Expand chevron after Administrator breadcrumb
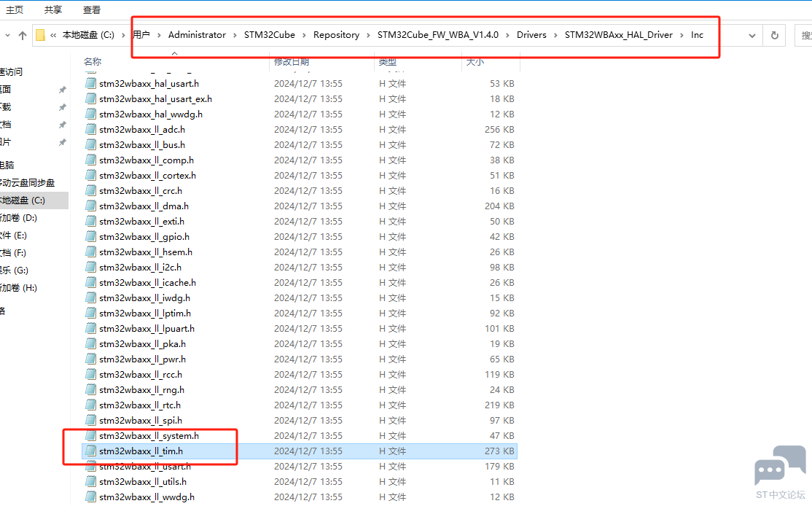The width and height of the screenshot is (812, 506). click(235, 35)
